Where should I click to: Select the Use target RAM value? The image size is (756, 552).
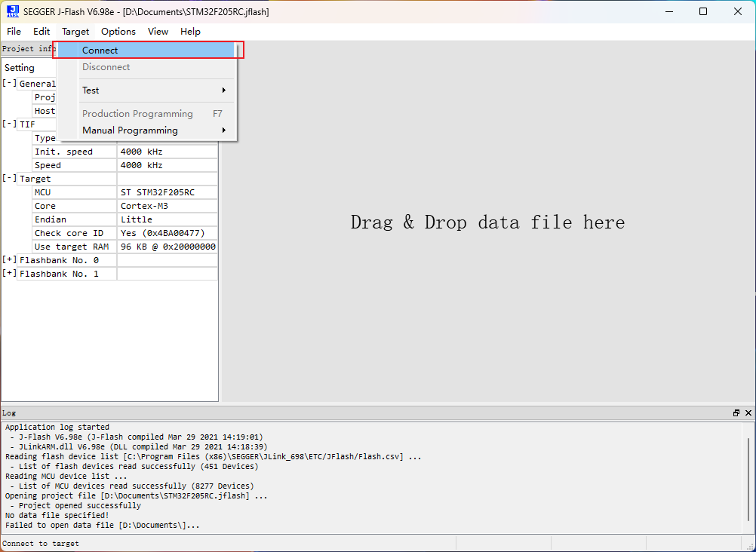point(167,247)
